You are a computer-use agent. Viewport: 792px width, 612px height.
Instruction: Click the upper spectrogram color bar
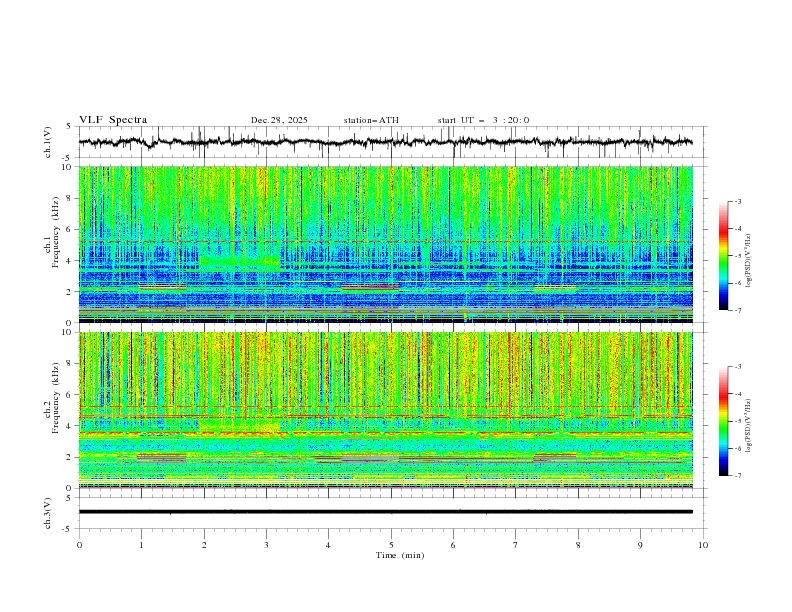tap(723, 255)
